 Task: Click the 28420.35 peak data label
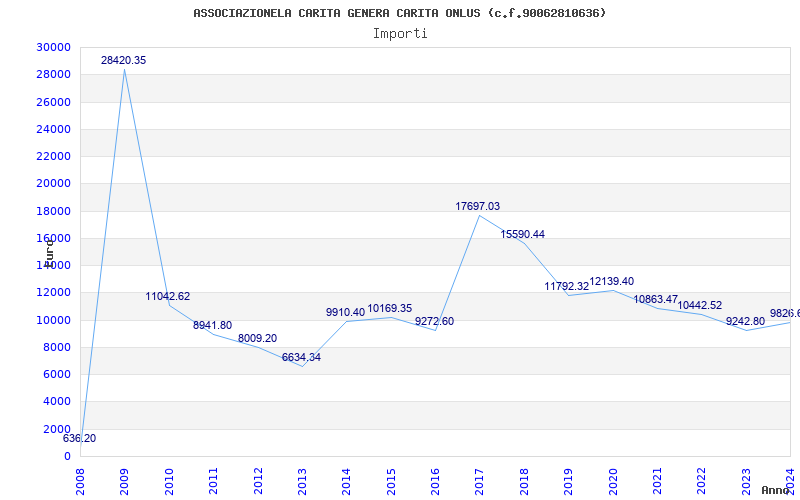[123, 60]
